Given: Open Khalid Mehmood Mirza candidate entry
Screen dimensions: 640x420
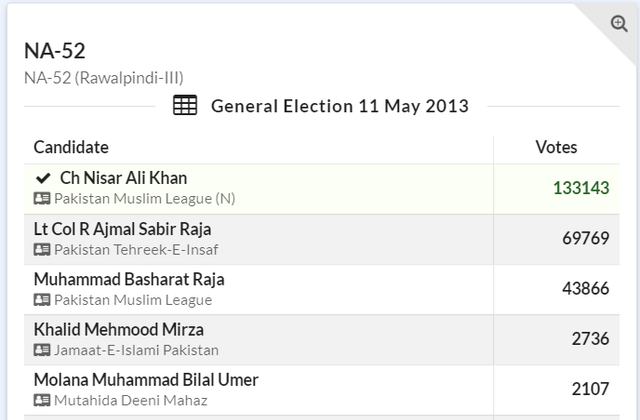Looking at the screenshot, I should (x=119, y=329).
